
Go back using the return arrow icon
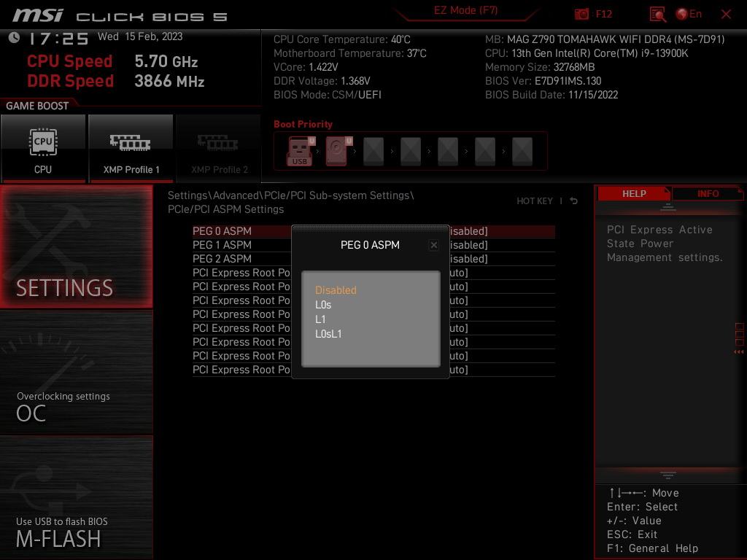pos(573,201)
